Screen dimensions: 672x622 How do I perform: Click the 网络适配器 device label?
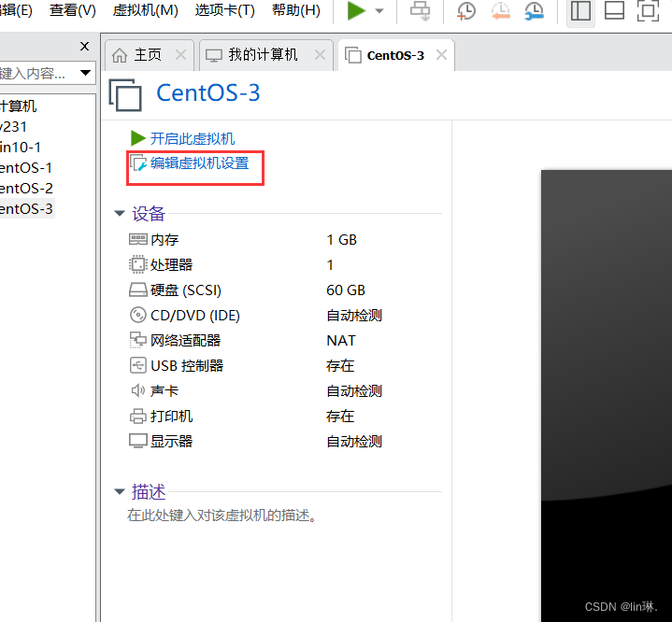[x=186, y=341]
